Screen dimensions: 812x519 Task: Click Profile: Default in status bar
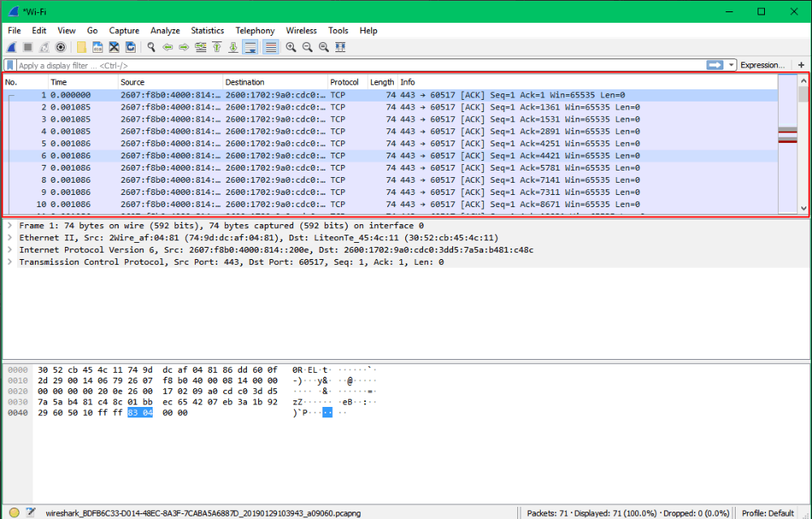[768, 513]
